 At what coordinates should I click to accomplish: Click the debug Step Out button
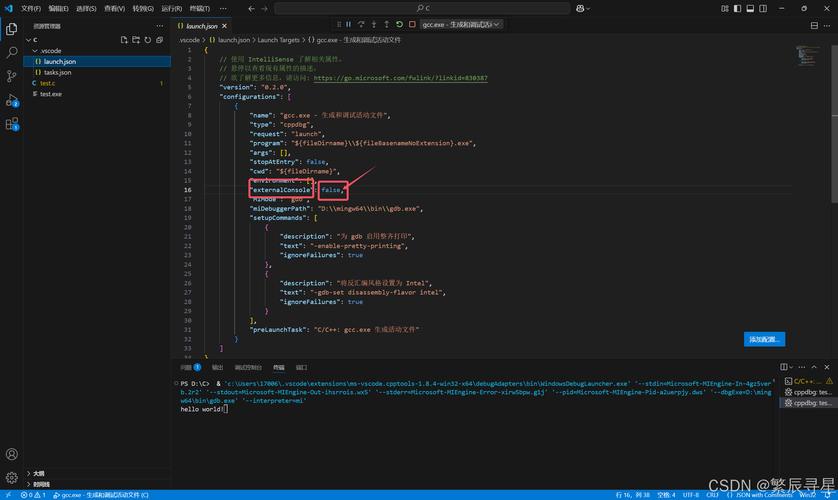(x=386, y=25)
